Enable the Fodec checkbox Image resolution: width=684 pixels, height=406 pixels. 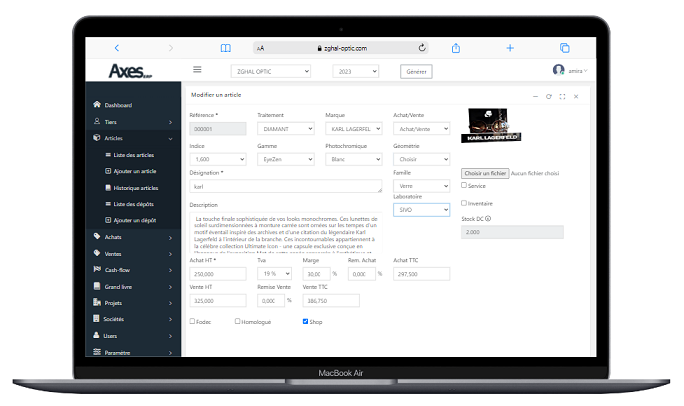click(x=192, y=321)
